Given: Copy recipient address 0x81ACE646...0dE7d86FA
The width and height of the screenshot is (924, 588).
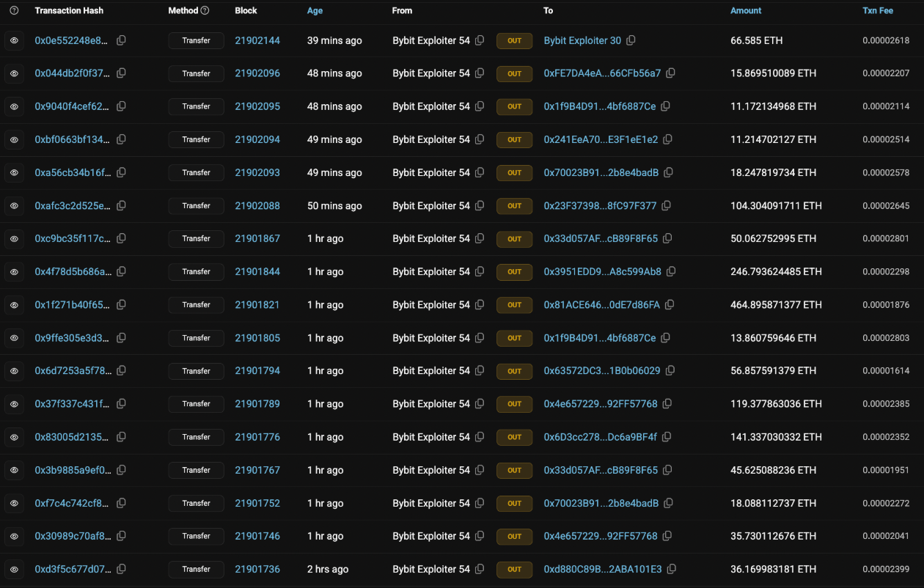Looking at the screenshot, I should pyautogui.click(x=670, y=304).
